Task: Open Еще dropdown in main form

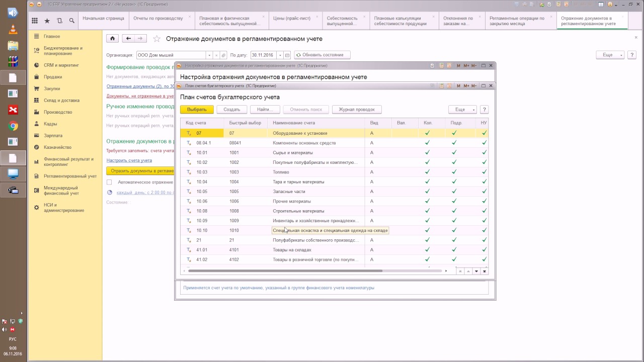Action: point(610,55)
